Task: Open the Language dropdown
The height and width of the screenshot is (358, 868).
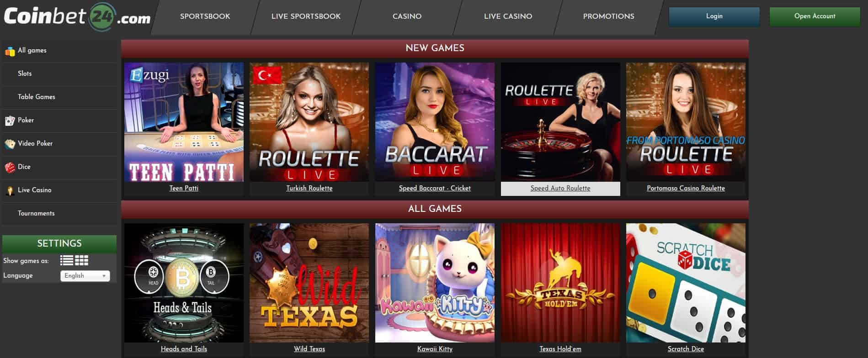Action: [x=85, y=276]
